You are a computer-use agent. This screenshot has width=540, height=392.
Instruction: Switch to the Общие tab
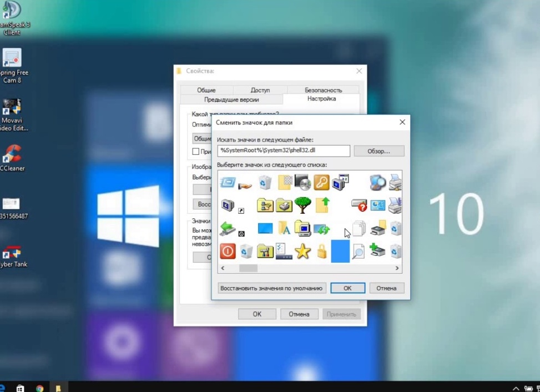click(x=206, y=90)
